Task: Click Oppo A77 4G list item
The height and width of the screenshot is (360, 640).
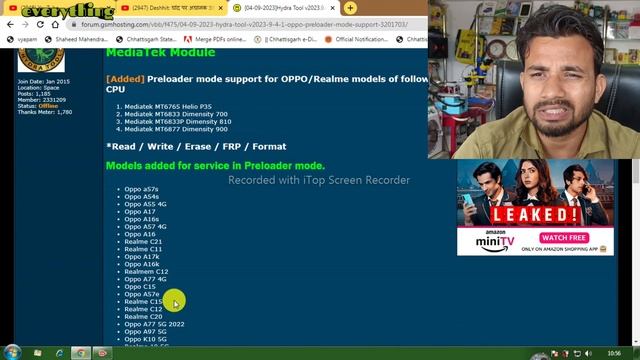Action: click(x=145, y=279)
